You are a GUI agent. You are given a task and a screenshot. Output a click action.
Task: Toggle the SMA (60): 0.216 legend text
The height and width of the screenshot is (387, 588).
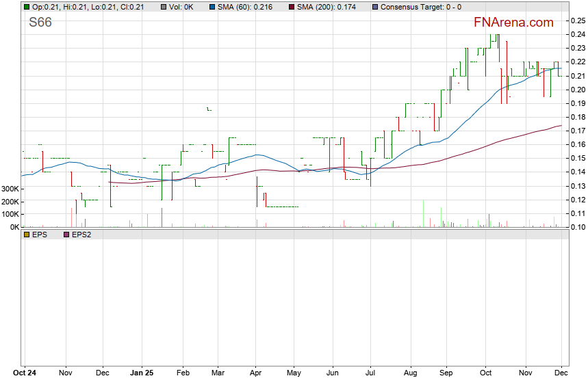(x=246, y=7)
